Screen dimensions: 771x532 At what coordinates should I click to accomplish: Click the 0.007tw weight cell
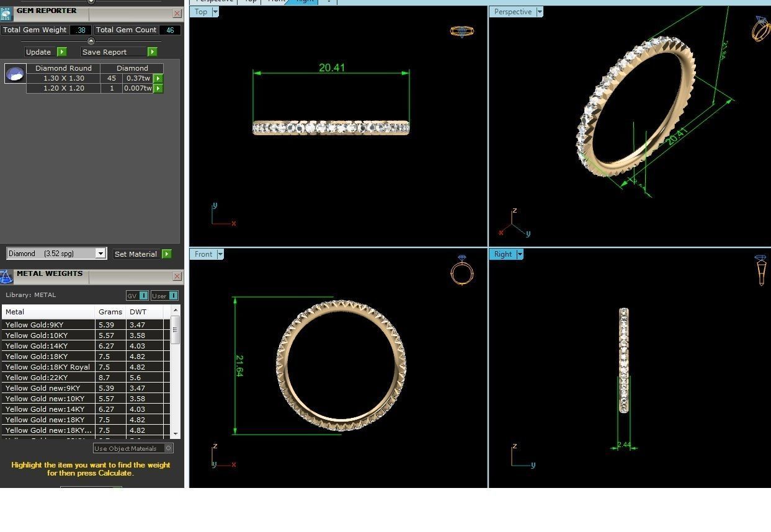[138, 88]
